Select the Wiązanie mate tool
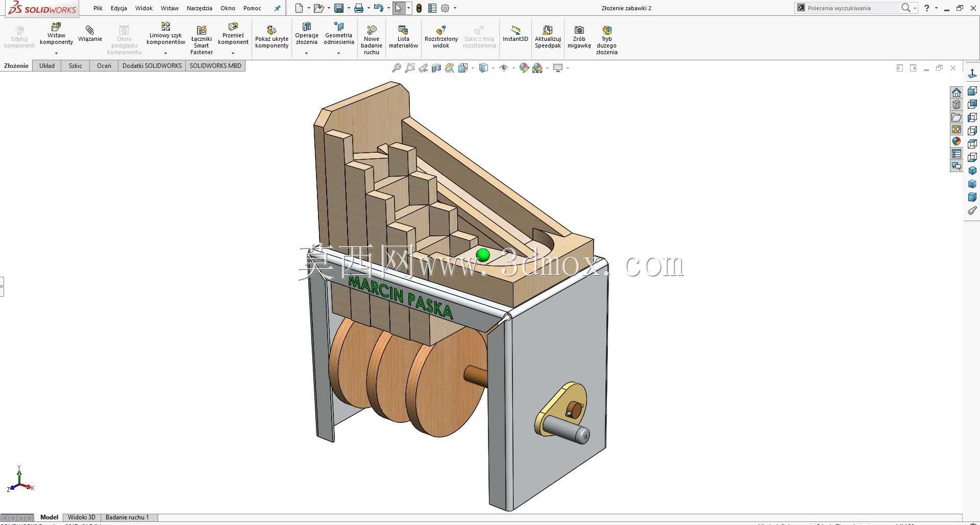The width and height of the screenshot is (980, 525). [x=90, y=34]
